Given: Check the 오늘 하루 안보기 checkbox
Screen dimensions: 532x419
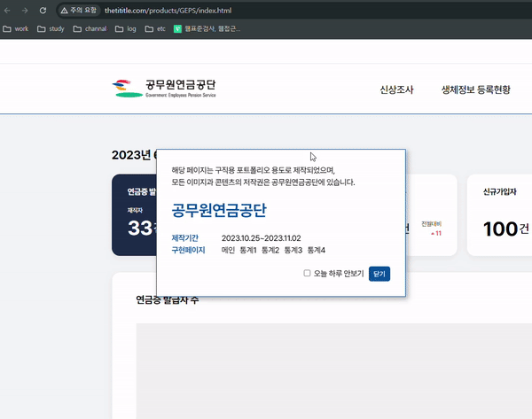Looking at the screenshot, I should click(307, 273).
